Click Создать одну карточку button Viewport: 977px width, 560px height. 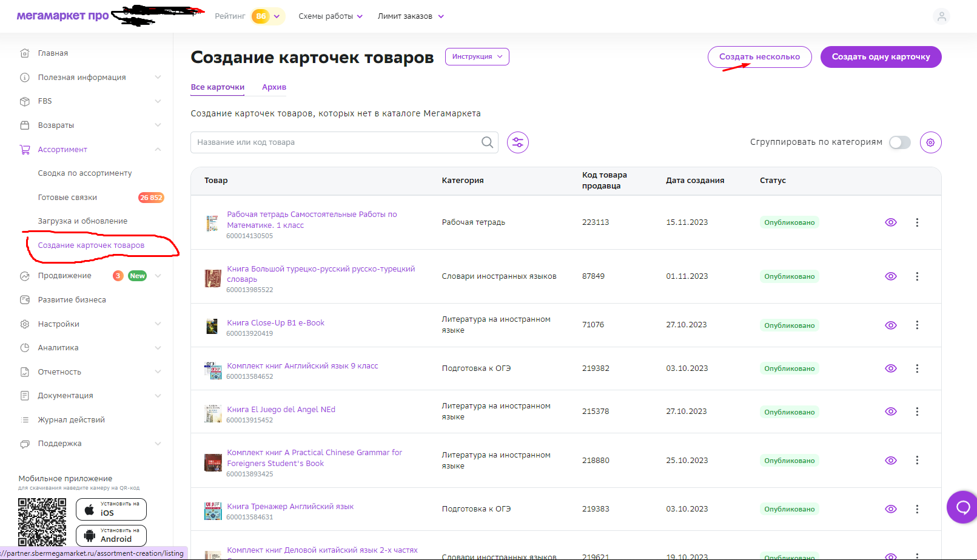pyautogui.click(x=880, y=57)
